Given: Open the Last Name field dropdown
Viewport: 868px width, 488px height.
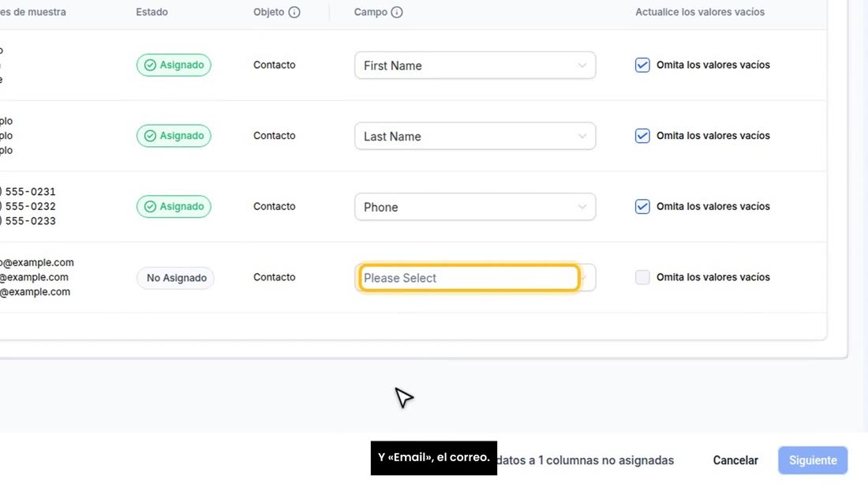Looking at the screenshot, I should 475,137.
